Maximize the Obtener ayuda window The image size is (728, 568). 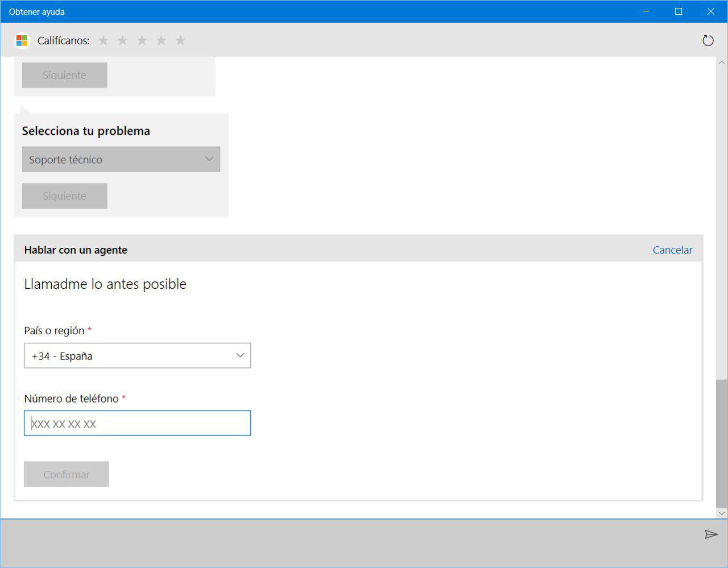pyautogui.click(x=679, y=11)
